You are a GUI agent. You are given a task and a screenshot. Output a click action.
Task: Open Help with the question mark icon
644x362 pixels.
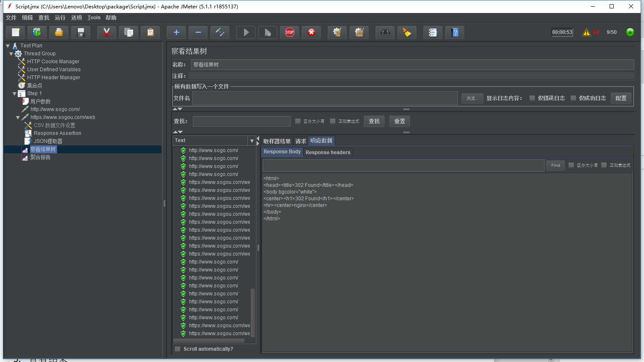tap(454, 32)
